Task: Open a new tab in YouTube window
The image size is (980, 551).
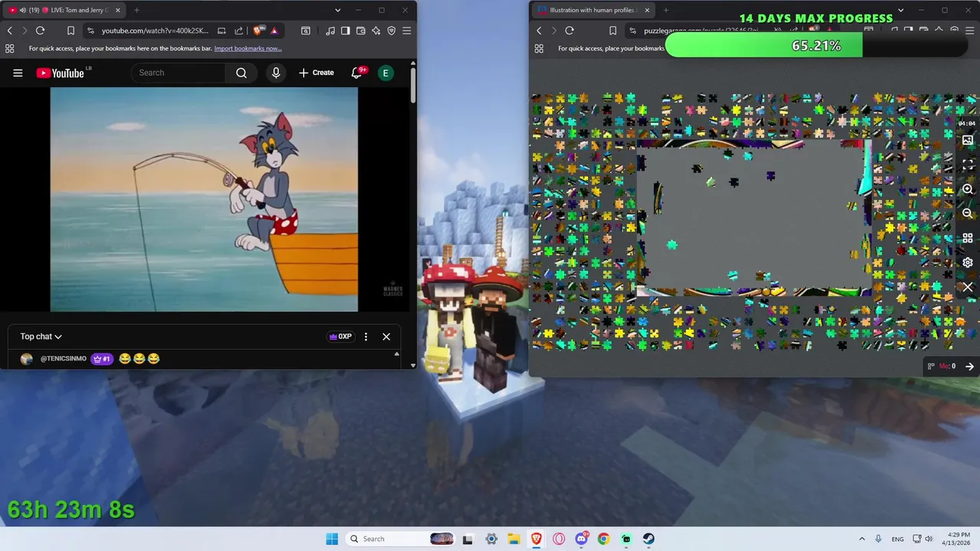Action: coord(136,10)
